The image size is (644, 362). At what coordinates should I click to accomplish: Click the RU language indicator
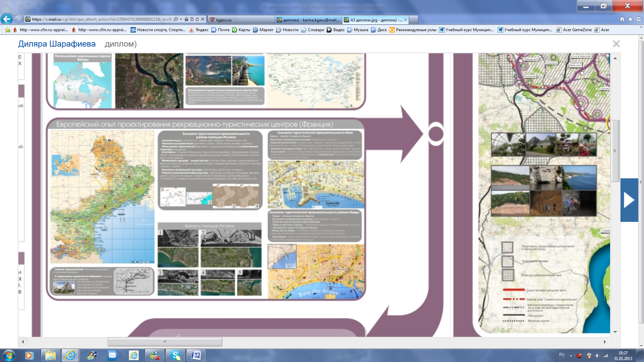click(562, 355)
